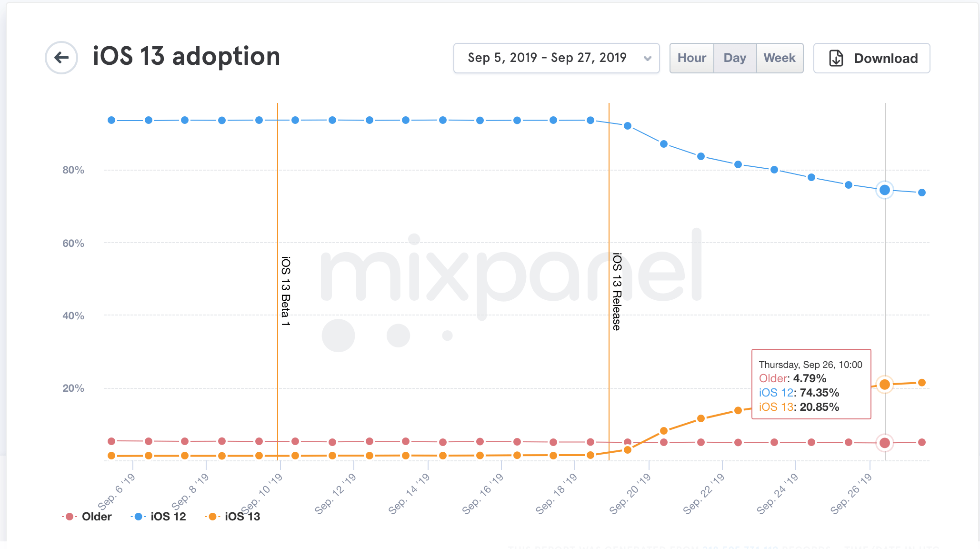Click the iOS 13 Beta 1 marker label

coord(286,291)
